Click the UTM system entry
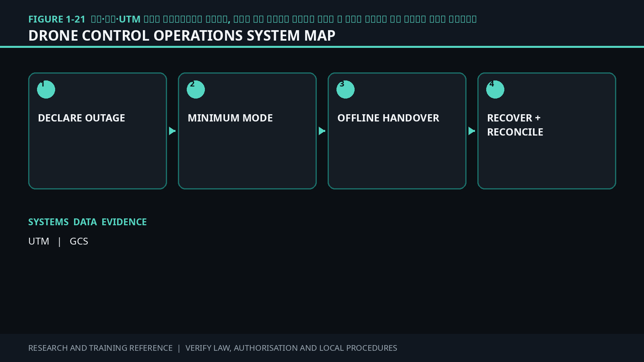The width and height of the screenshot is (644, 362). 39,241
